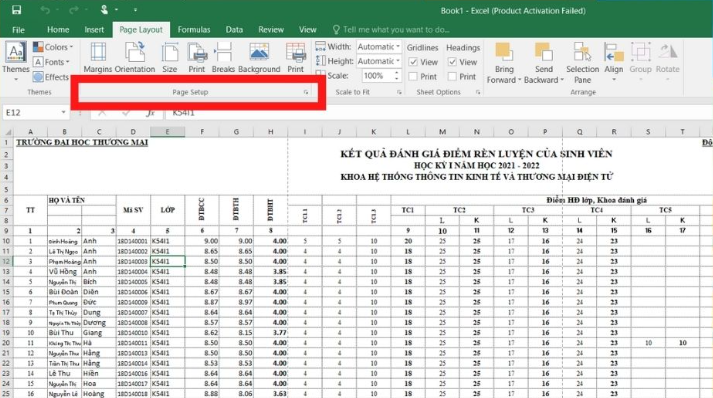Open the theme Effects menu
This screenshot has height=398, width=713.
pos(51,77)
